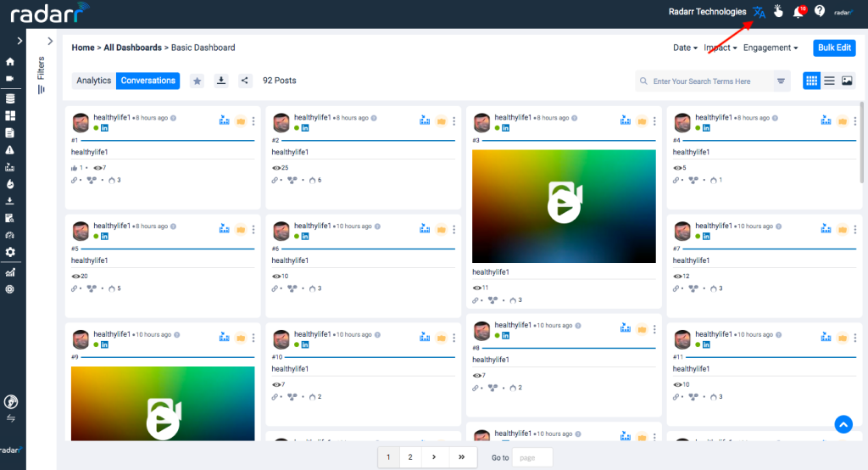Open the radarr profile logo at top right
The height and width of the screenshot is (470, 868).
[x=843, y=12]
